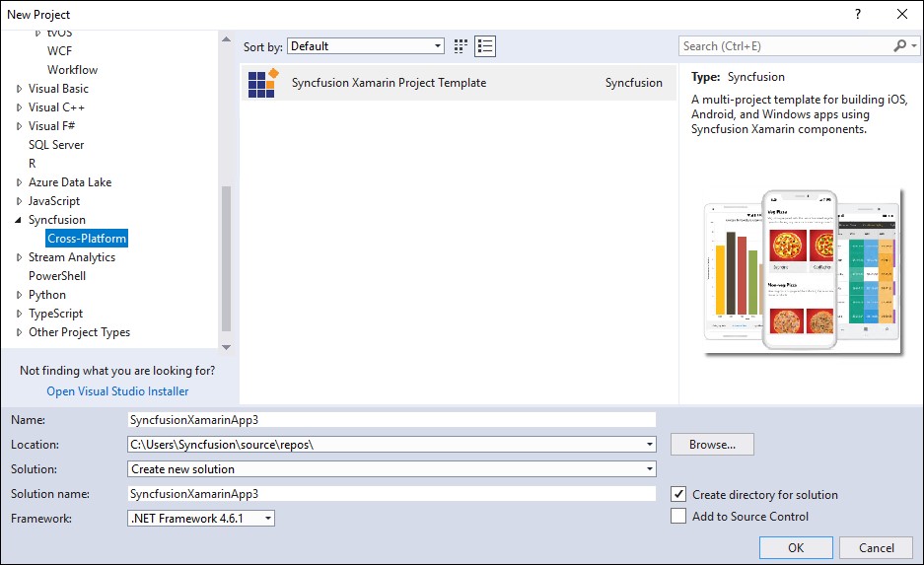Open the Solution 'Create new solution' dropdown
This screenshot has width=924, height=565.
(650, 469)
